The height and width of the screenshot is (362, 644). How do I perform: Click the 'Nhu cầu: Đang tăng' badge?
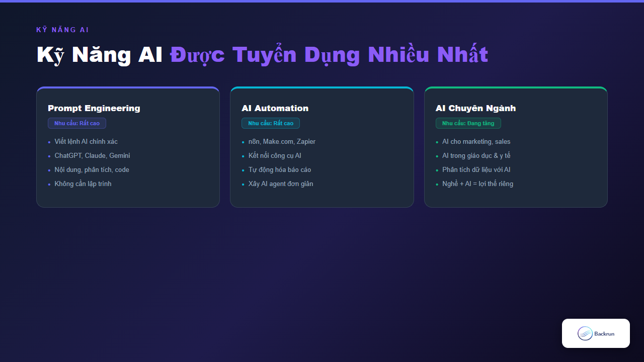tap(468, 123)
